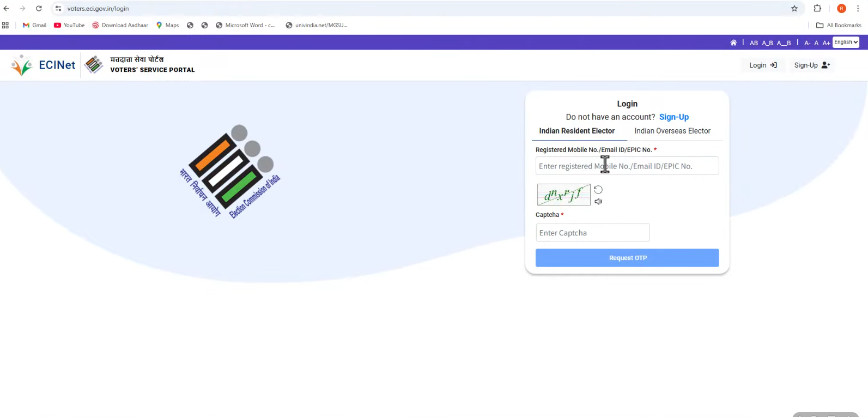Select the Indian Resident Elector tab
Viewport: 868px width, 417px height.
point(576,131)
